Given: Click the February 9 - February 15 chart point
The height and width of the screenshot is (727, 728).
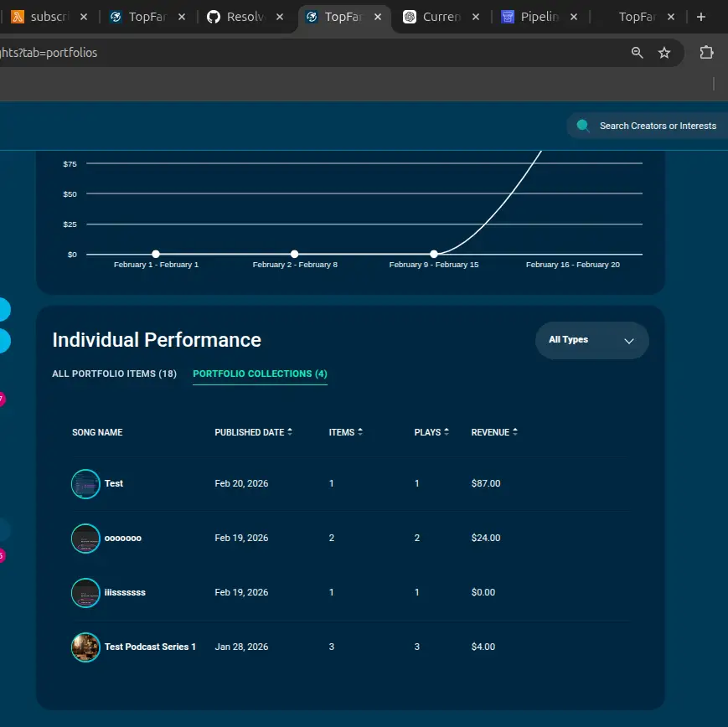Looking at the screenshot, I should click(434, 254).
